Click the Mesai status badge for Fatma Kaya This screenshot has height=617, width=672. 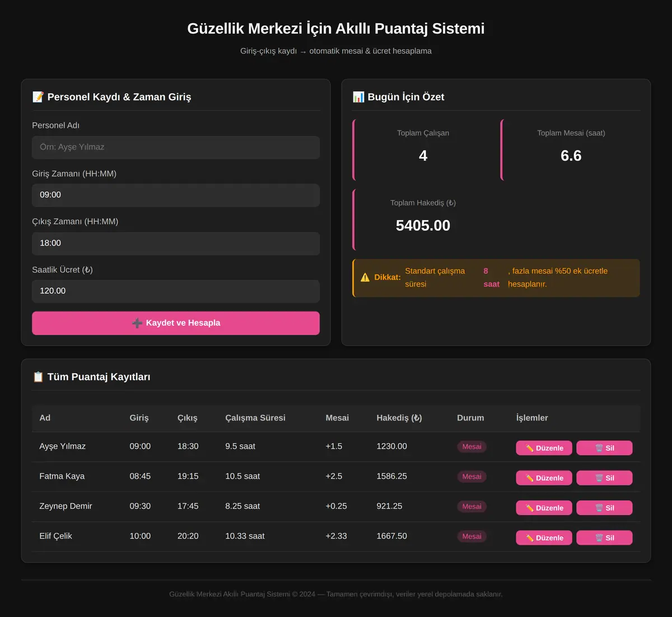tap(472, 476)
